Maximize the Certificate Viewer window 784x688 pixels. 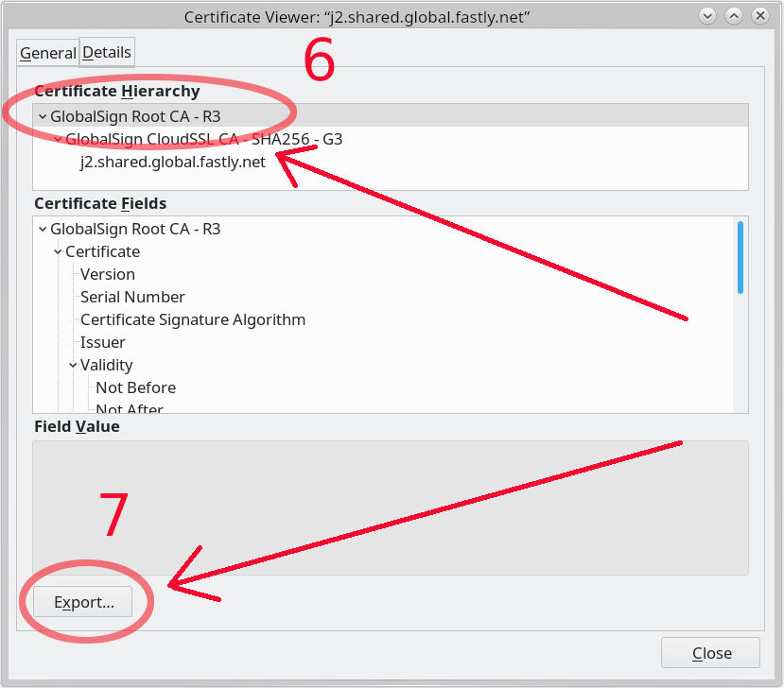(734, 16)
